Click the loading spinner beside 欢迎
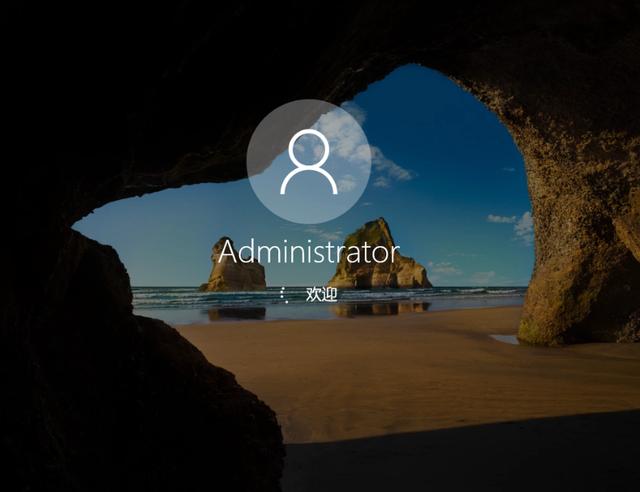Screen dimensions: 640x492 [x=284, y=295]
